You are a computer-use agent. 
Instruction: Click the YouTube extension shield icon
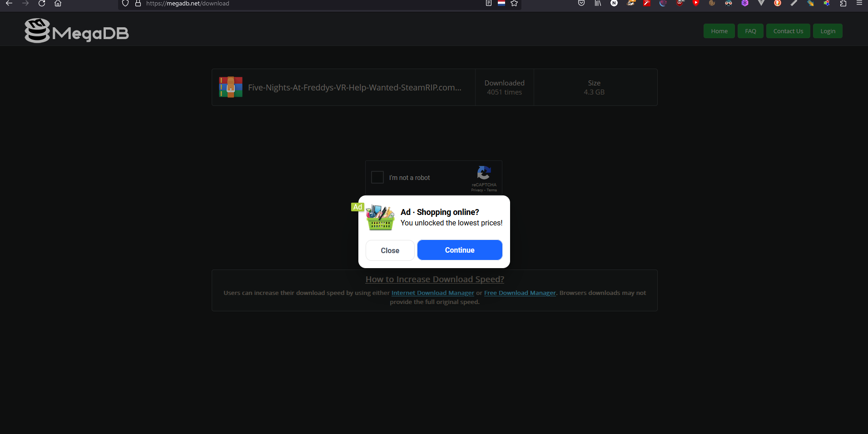click(x=696, y=4)
